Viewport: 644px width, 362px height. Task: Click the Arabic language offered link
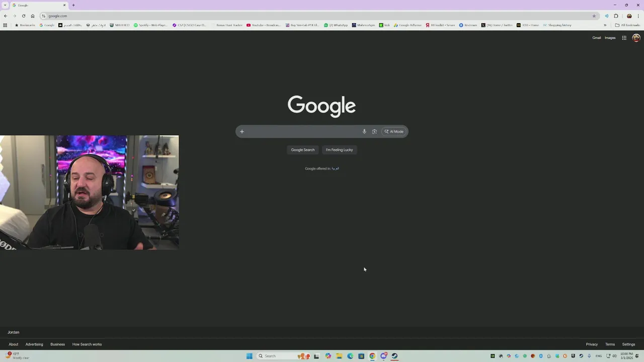pyautogui.click(x=336, y=168)
